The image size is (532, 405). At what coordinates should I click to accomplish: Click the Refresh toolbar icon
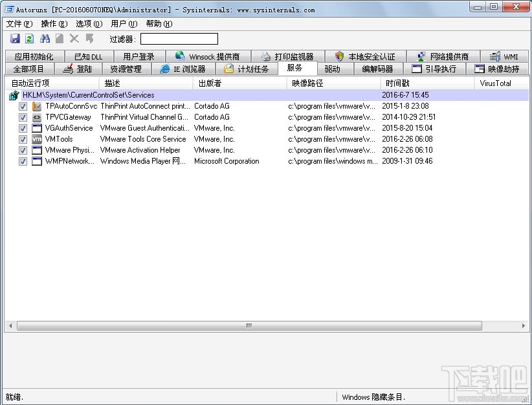click(30, 39)
